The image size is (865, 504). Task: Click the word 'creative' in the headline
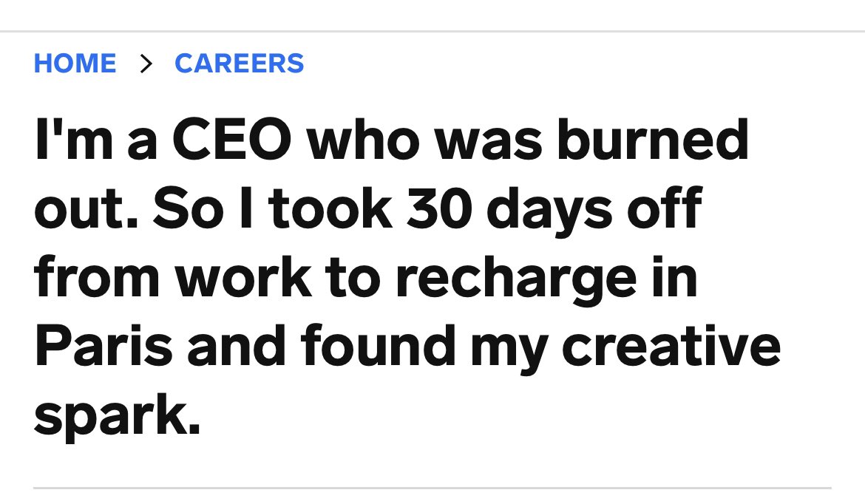pos(671,346)
